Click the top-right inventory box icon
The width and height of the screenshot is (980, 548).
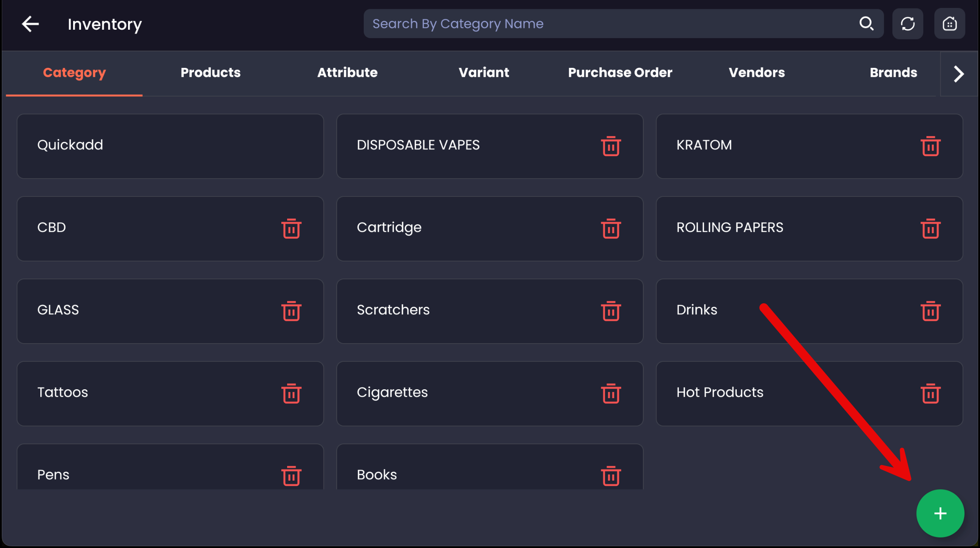pyautogui.click(x=949, y=23)
